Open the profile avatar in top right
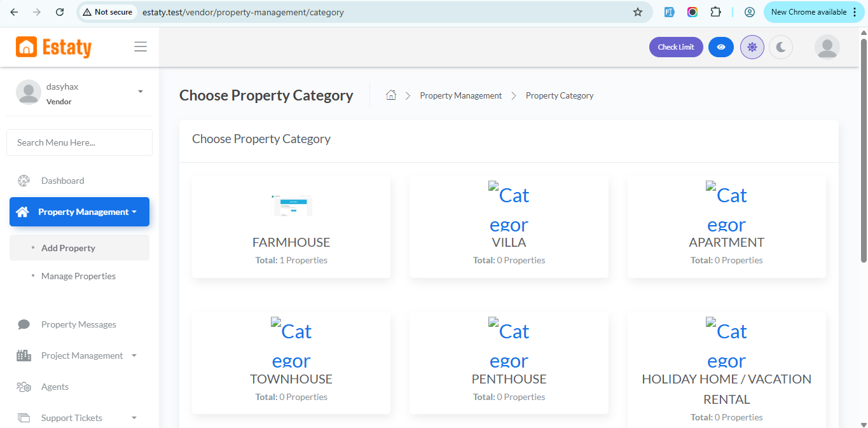Image resolution: width=868 pixels, height=428 pixels. (827, 47)
